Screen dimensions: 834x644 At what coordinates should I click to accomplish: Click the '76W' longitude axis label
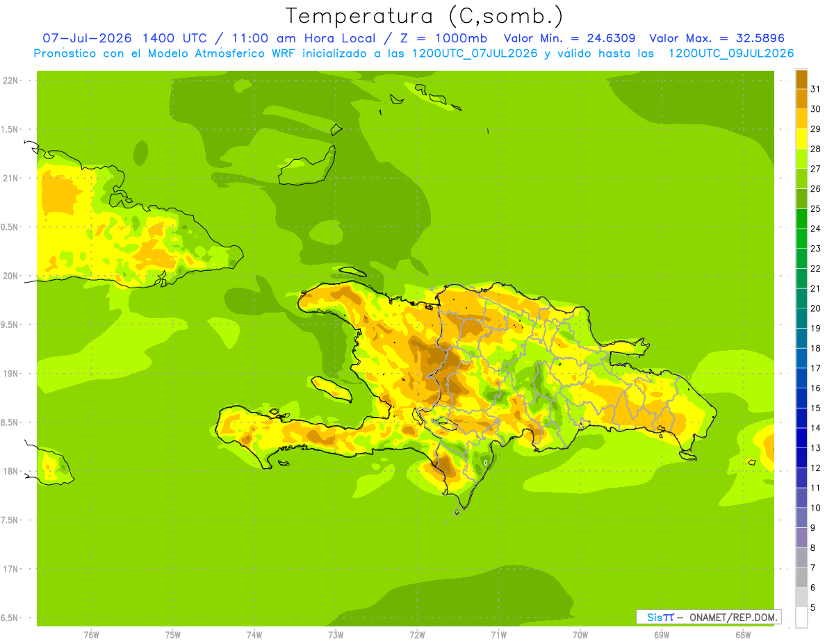point(91,634)
